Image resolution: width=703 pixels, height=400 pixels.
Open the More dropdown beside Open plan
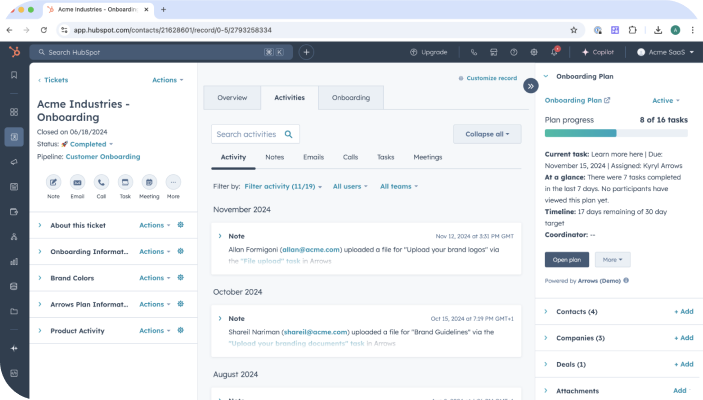coord(612,260)
